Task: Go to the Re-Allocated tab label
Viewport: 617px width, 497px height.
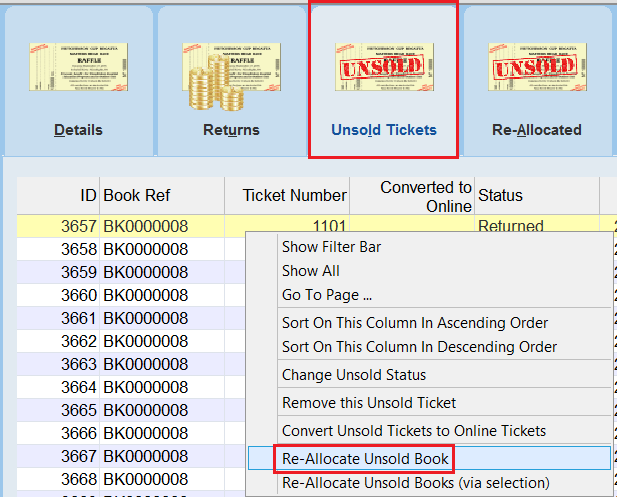Action: [537, 130]
